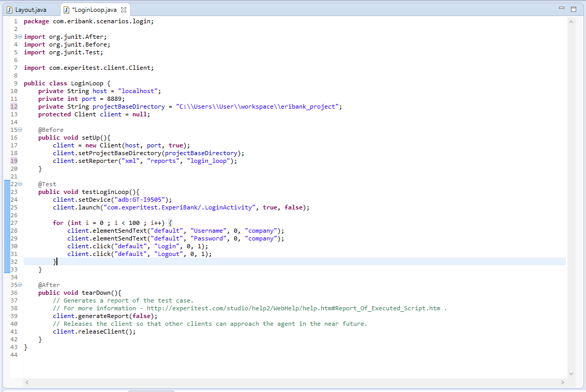This screenshot has width=586, height=392.
Task: Collapse the setUp method fold at line 15
Action: (20, 130)
